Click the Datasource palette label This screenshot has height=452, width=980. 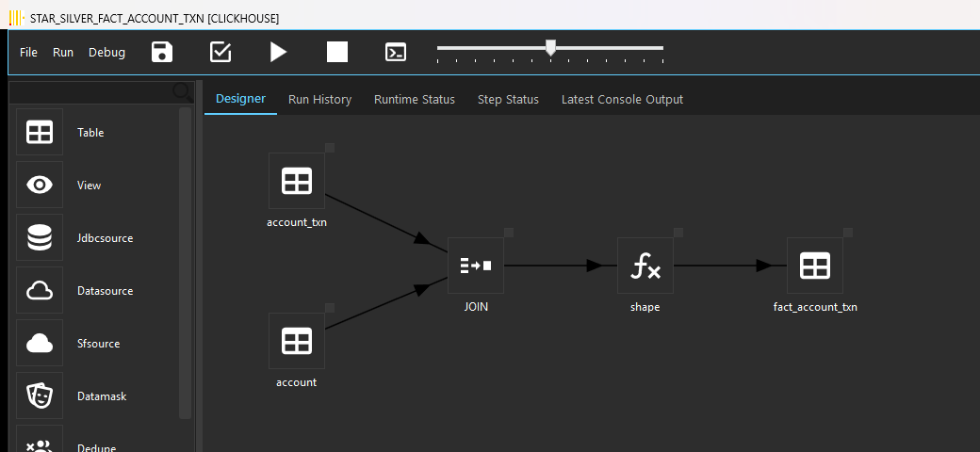point(105,291)
